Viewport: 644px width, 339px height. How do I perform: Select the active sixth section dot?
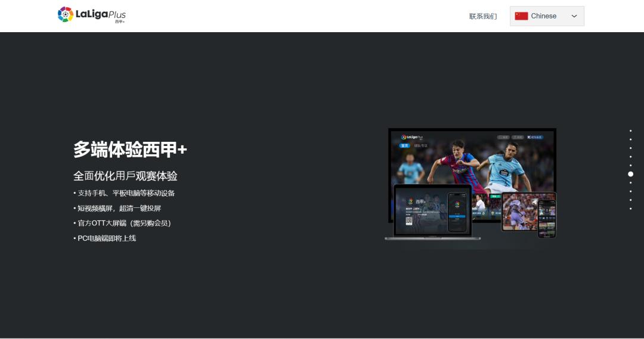point(630,174)
